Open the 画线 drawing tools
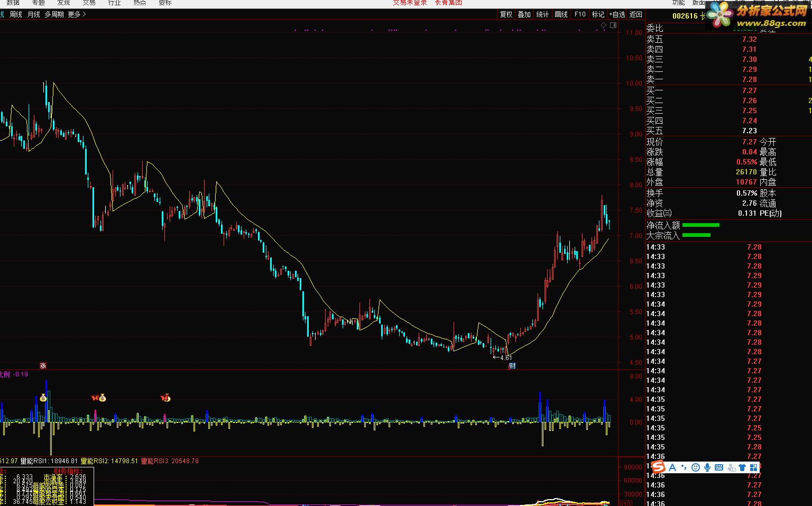 561,14
